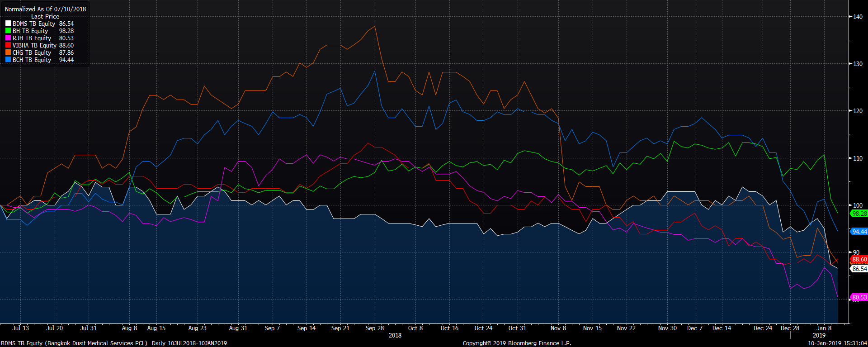Click the 10-Jan-2019 15:31:04 timestamp
This screenshot has height=347, width=868.
click(837, 343)
